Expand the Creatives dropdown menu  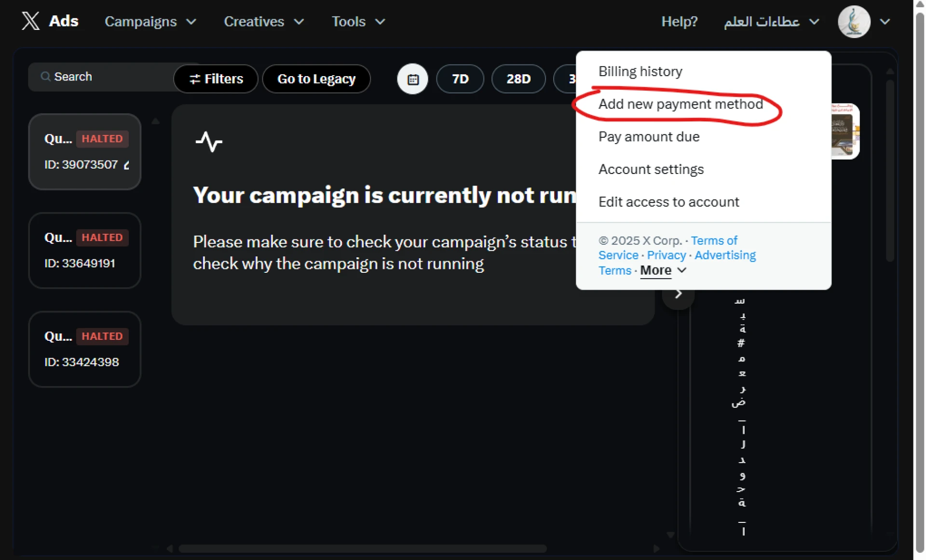(x=264, y=22)
